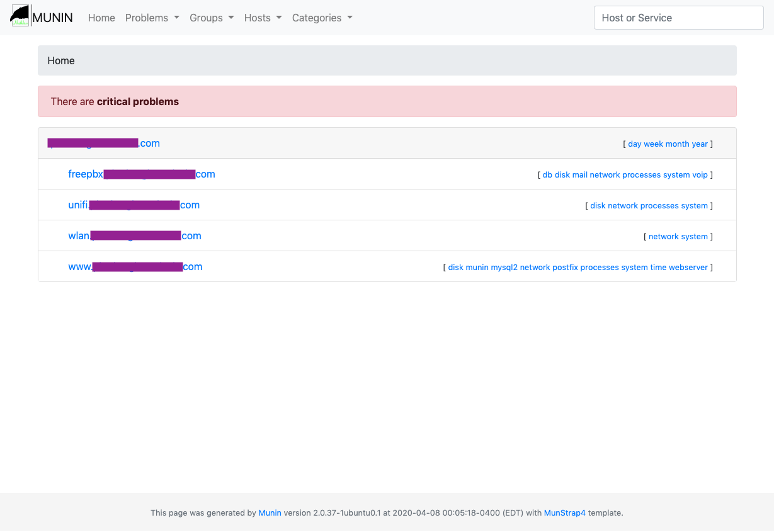Click the MunStrap4 template link

(564, 513)
